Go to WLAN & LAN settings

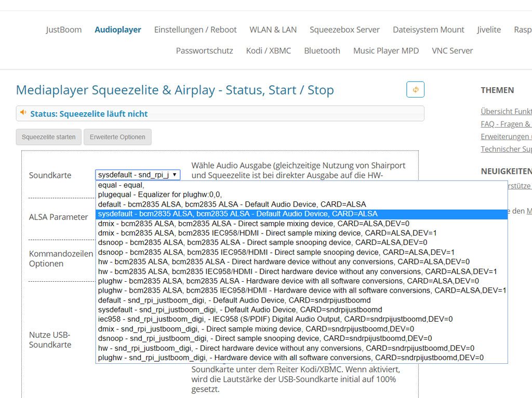(x=273, y=30)
